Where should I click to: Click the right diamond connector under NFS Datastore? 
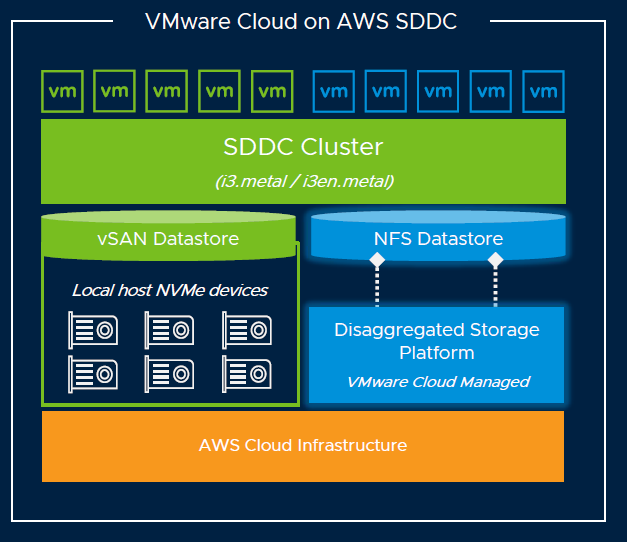click(x=495, y=260)
